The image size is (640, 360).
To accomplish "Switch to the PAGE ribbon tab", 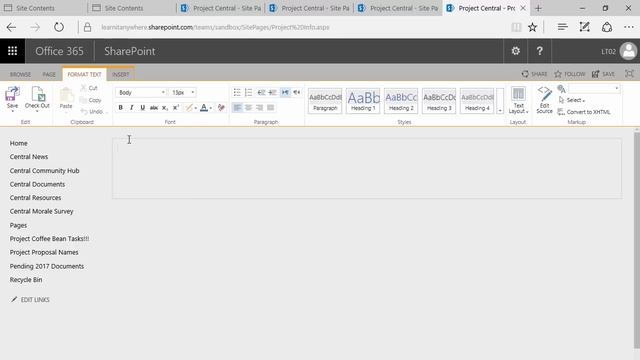I will tap(49, 74).
